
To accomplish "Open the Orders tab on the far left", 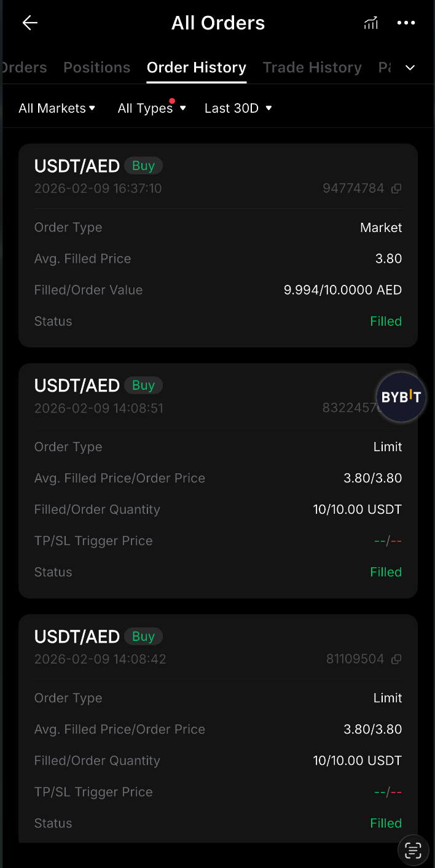I will point(23,68).
